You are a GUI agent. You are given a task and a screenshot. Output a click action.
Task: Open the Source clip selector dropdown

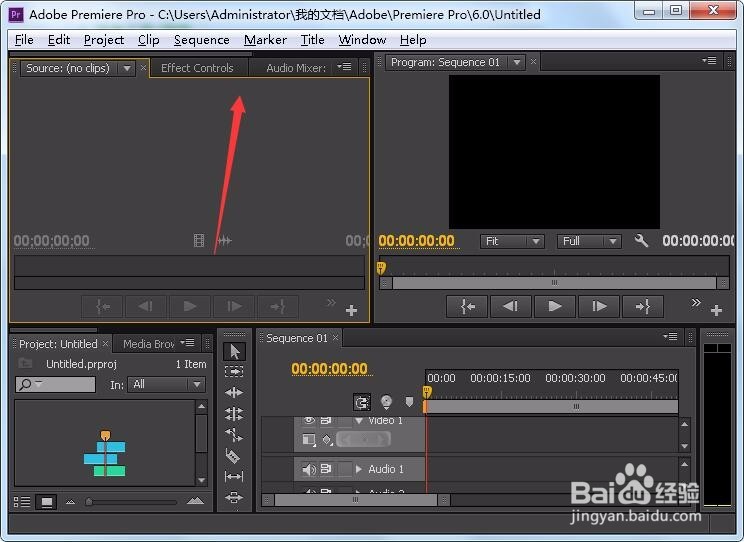tap(127, 68)
